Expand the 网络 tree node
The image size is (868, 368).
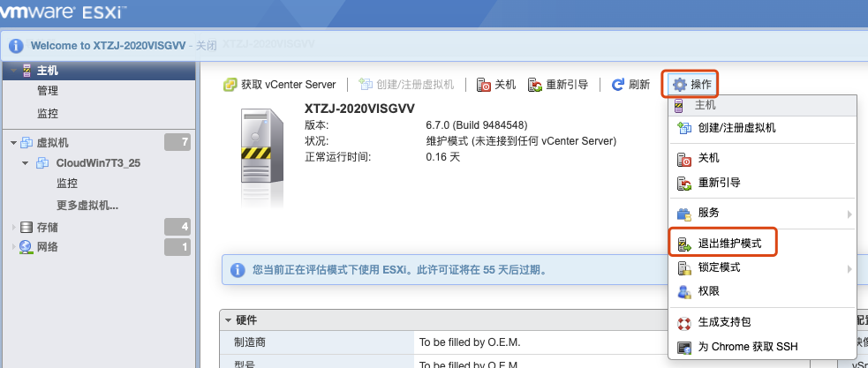pos(14,247)
